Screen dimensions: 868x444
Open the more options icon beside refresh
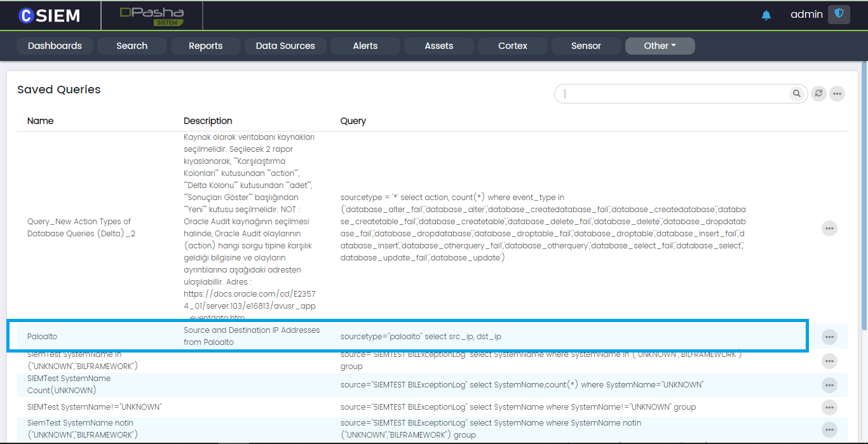(x=837, y=94)
